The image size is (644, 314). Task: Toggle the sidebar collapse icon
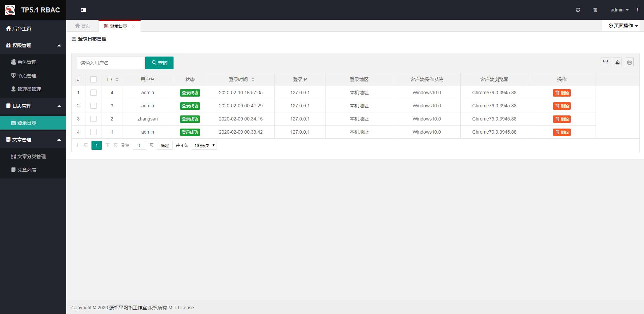pyautogui.click(x=83, y=10)
